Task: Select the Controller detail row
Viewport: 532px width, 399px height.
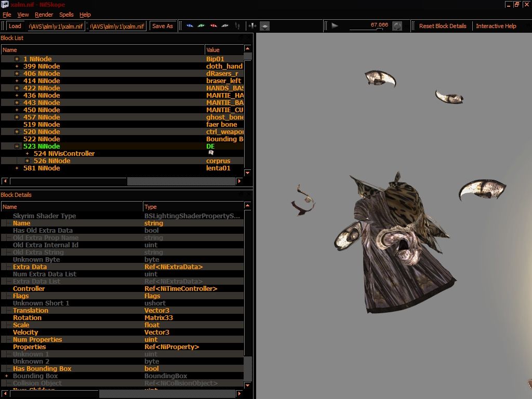Action: [122, 289]
